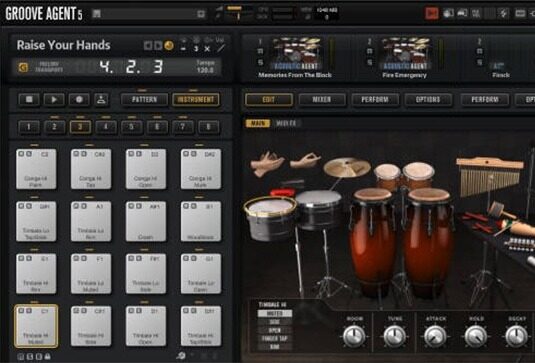The image size is (535, 363).
Task: Click the wrench icon below the pads
Action: tap(181, 355)
